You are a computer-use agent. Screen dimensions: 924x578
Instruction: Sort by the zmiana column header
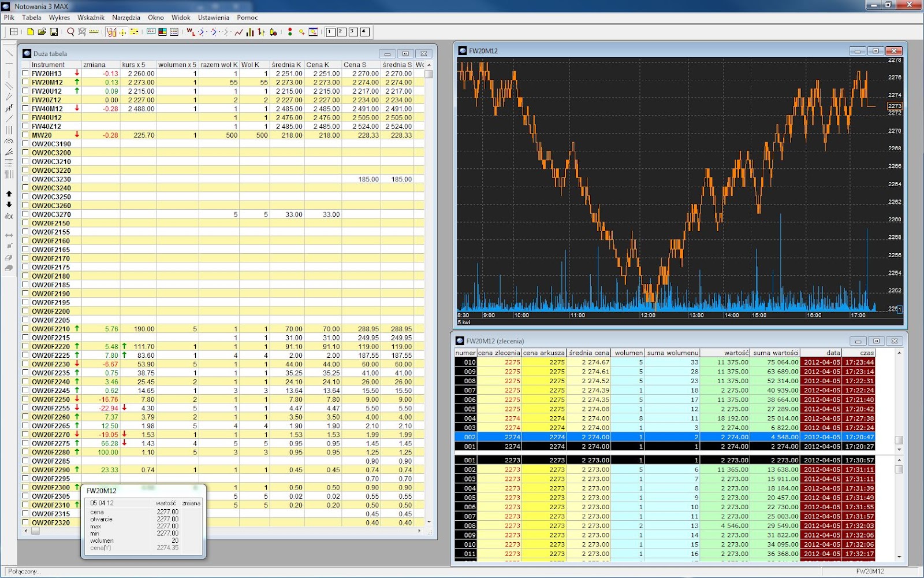point(100,65)
